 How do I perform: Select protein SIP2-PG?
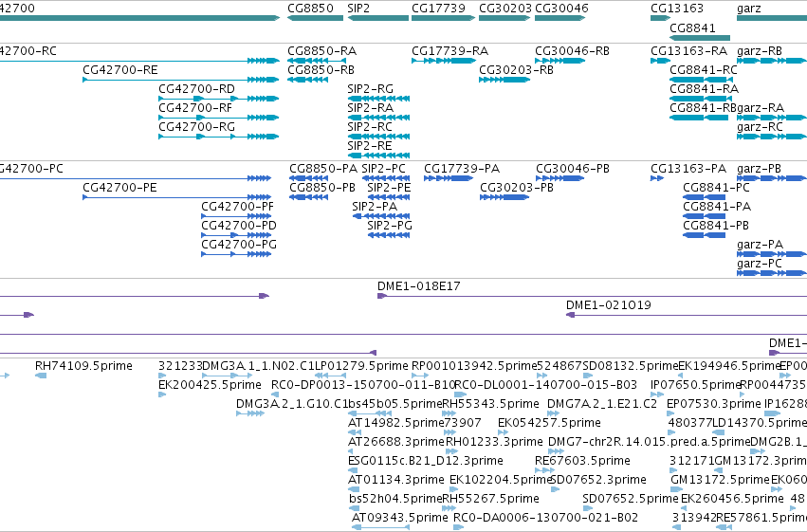pyautogui.click(x=389, y=235)
